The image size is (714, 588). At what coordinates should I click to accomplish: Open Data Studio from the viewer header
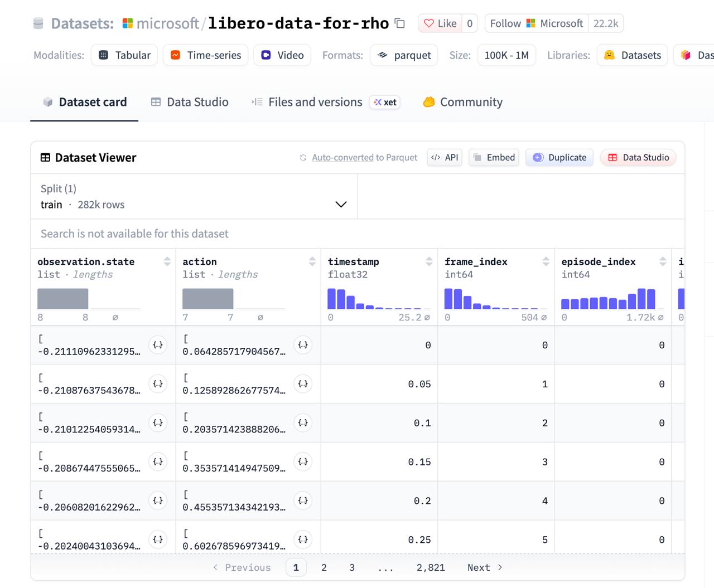coord(638,158)
